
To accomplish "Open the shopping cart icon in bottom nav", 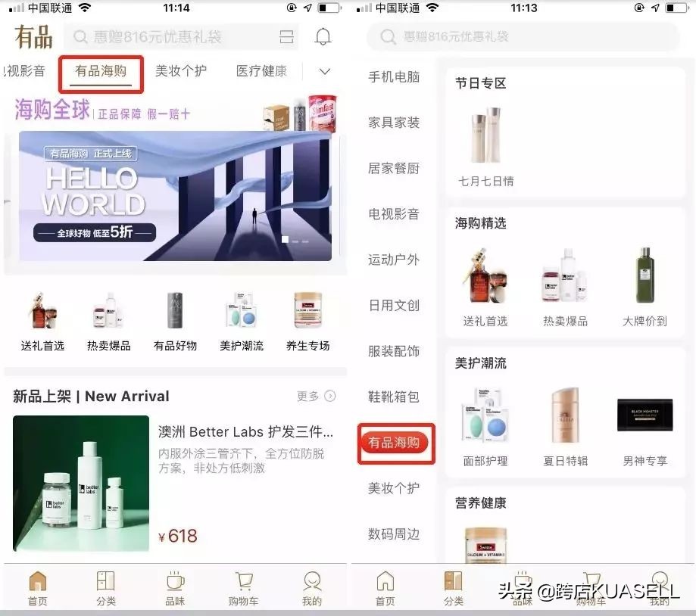I will click(242, 586).
